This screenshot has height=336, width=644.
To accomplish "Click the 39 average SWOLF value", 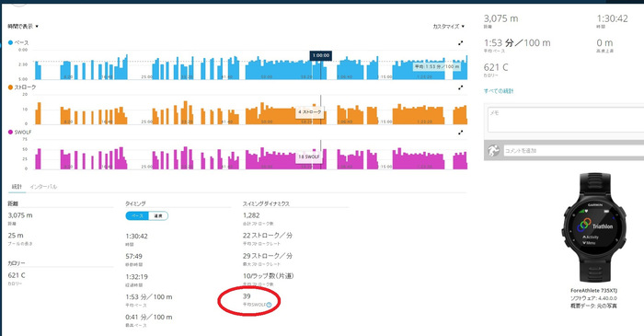I will [247, 296].
